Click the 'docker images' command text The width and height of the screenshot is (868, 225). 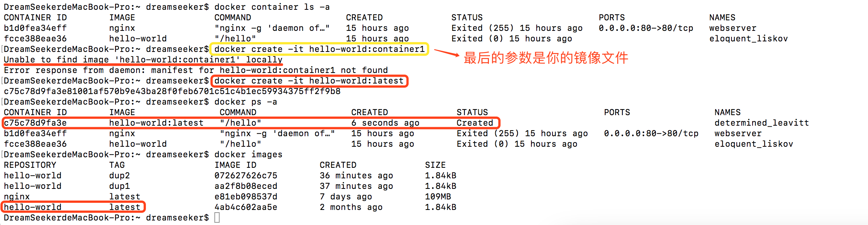(x=248, y=154)
